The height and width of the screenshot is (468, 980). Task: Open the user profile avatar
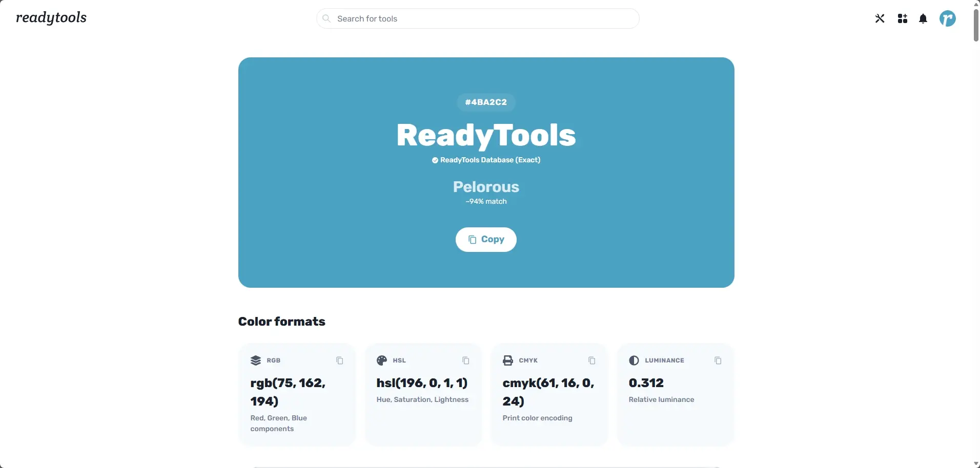click(948, 19)
